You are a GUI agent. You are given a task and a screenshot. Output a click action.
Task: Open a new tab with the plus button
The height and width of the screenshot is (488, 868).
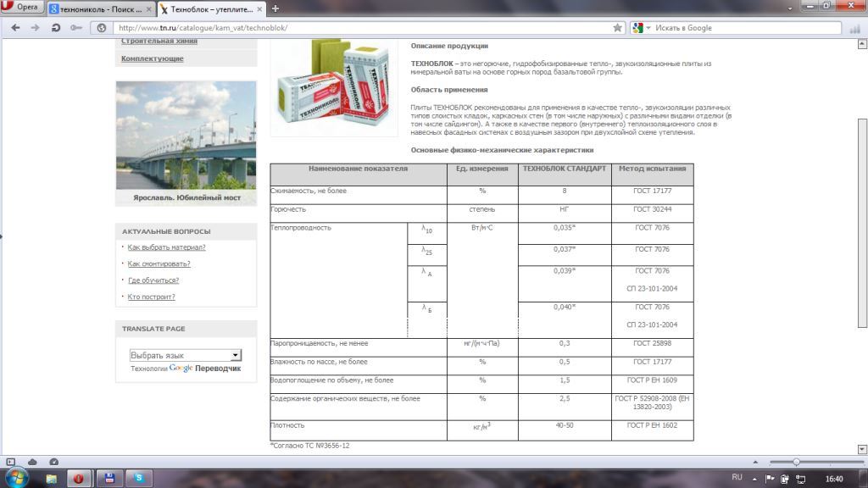(275, 8)
